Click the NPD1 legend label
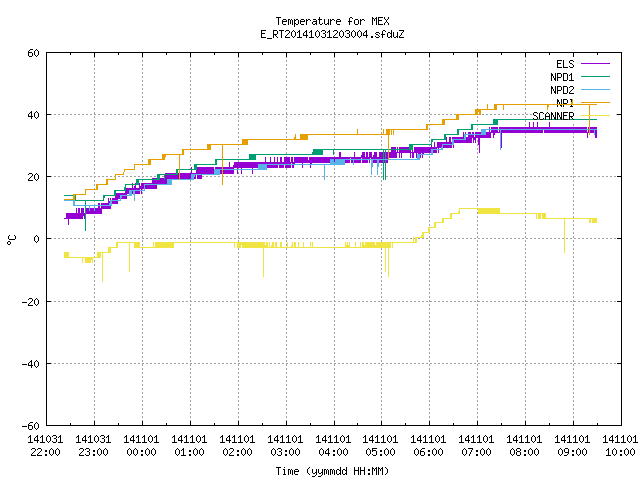The width and height of the screenshot is (640, 480). 562,77
